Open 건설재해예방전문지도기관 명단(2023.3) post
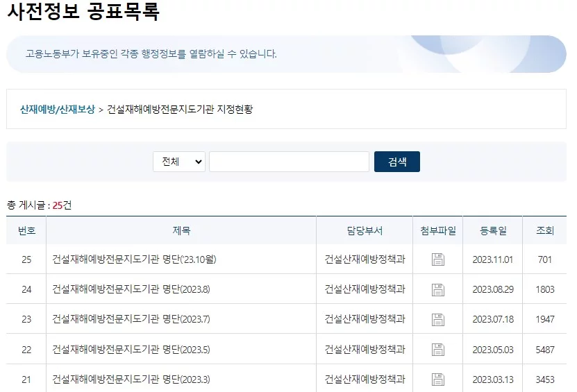The height and width of the screenshot is (392, 577). click(131, 379)
